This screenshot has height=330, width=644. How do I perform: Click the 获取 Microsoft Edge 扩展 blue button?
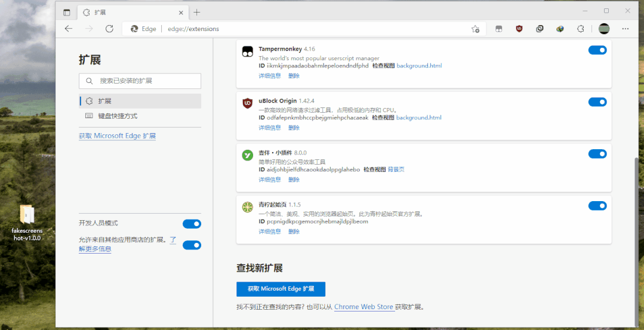[x=281, y=289]
